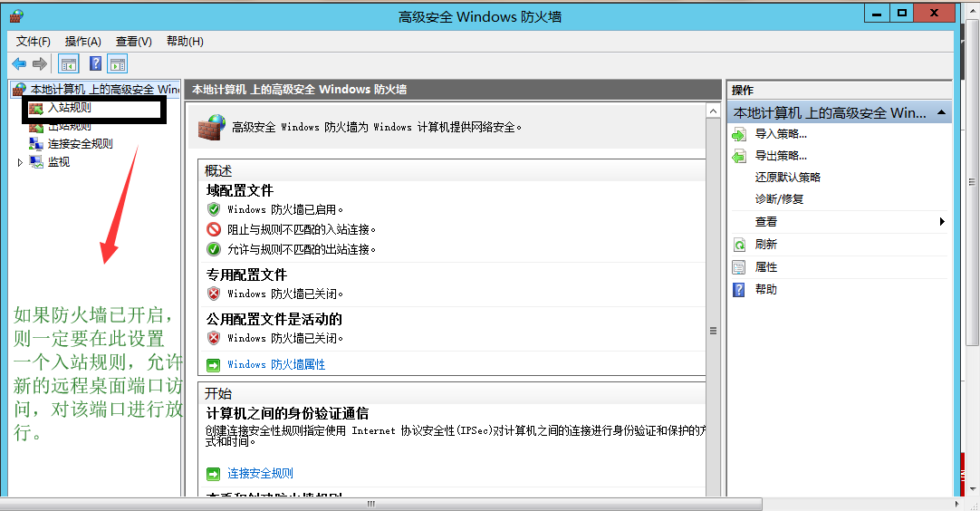The height and width of the screenshot is (511, 980).
Task: Click the green check icon for outbound connections
Action: (x=214, y=249)
